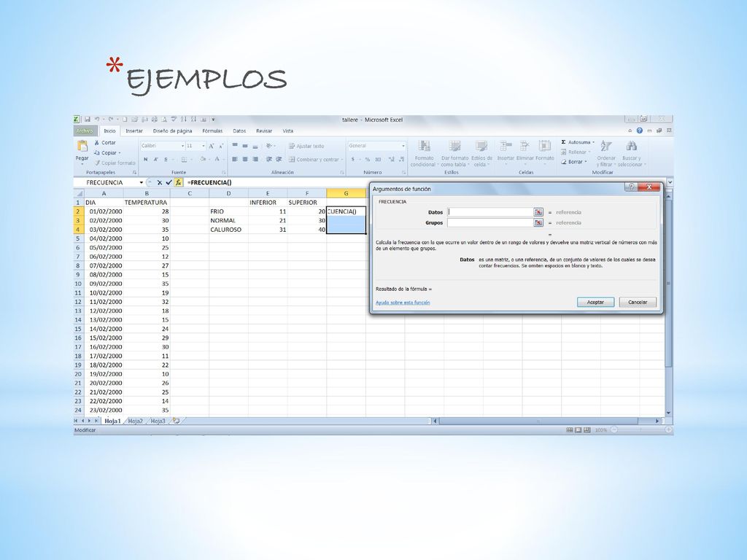Open Buscar y seleccionar binoculars
Screen dimensions: 747x560
[632, 153]
